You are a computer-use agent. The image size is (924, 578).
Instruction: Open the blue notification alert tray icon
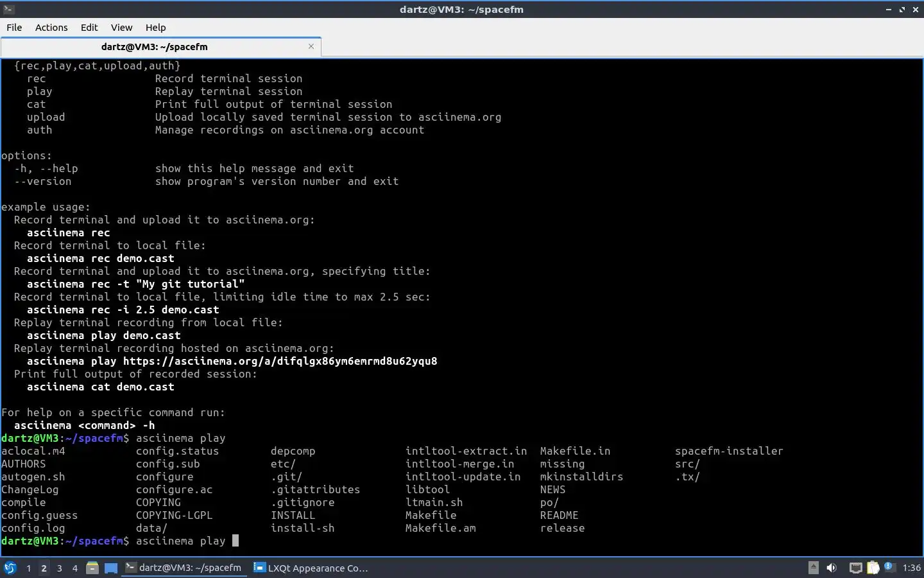coord(889,566)
